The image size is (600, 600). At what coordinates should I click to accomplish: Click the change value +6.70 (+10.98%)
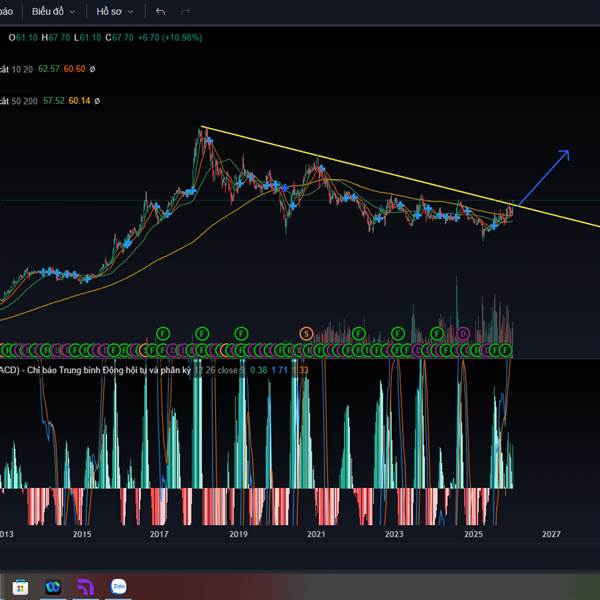click(x=170, y=38)
